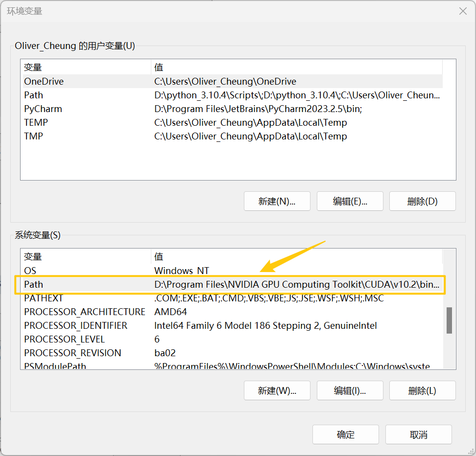Click the system variables list scrollbar
476x456 pixels.
[x=449, y=320]
